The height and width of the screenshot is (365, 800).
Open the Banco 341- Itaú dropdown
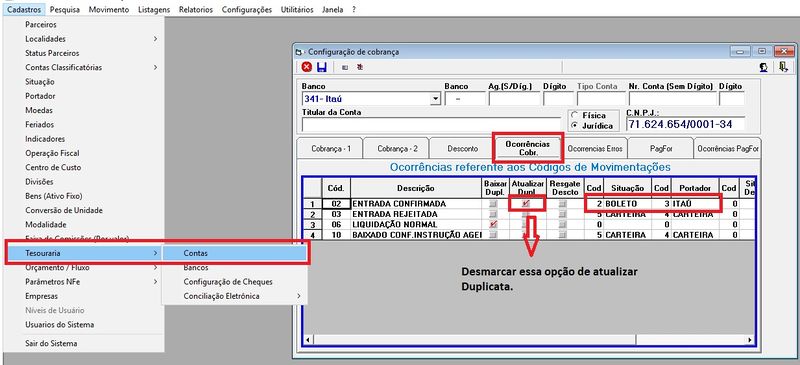point(435,99)
